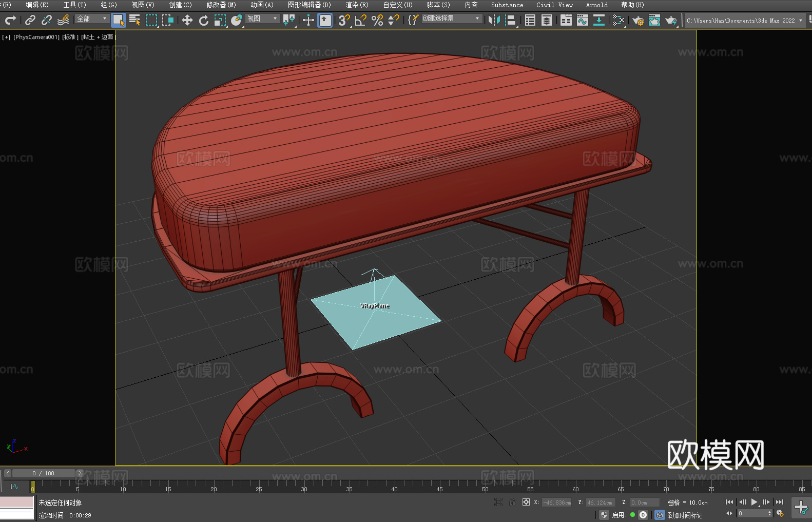This screenshot has height=522, width=812.
Task: Click X coordinate input field
Action: (x=557, y=502)
